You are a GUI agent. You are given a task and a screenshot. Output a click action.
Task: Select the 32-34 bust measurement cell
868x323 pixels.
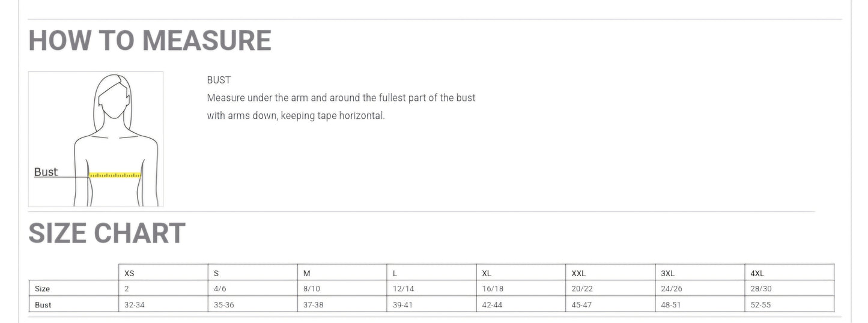point(135,305)
